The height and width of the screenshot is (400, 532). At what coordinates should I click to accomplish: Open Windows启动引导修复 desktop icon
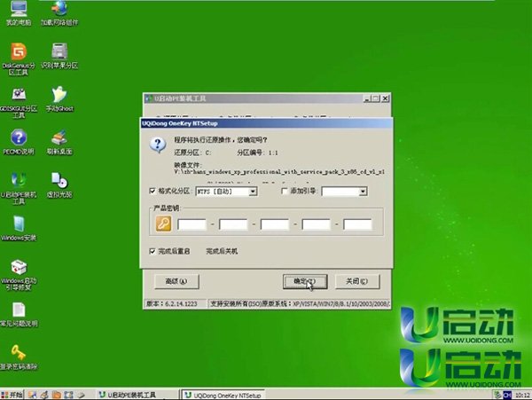pos(19,275)
